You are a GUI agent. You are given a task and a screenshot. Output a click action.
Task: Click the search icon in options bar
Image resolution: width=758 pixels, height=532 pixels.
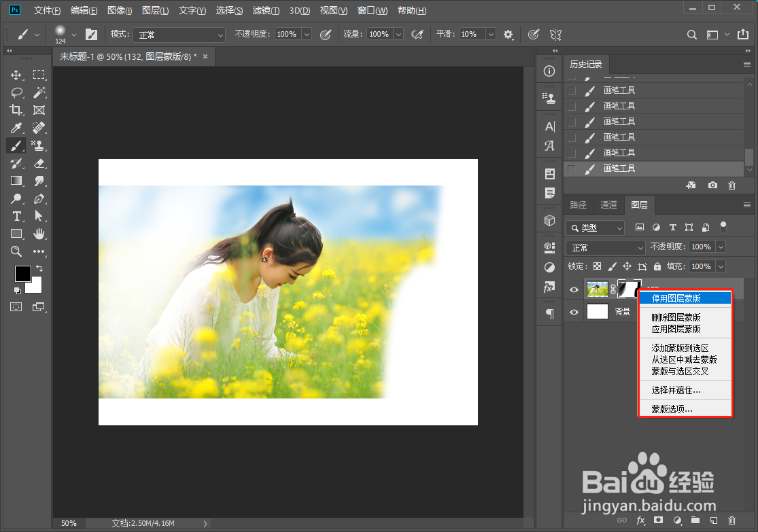(692, 35)
